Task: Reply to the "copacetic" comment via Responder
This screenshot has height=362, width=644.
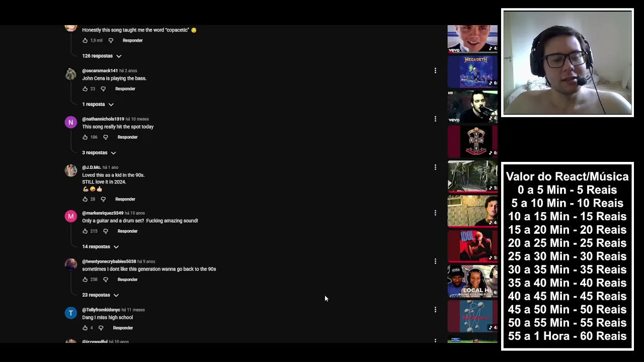Action: tap(133, 40)
